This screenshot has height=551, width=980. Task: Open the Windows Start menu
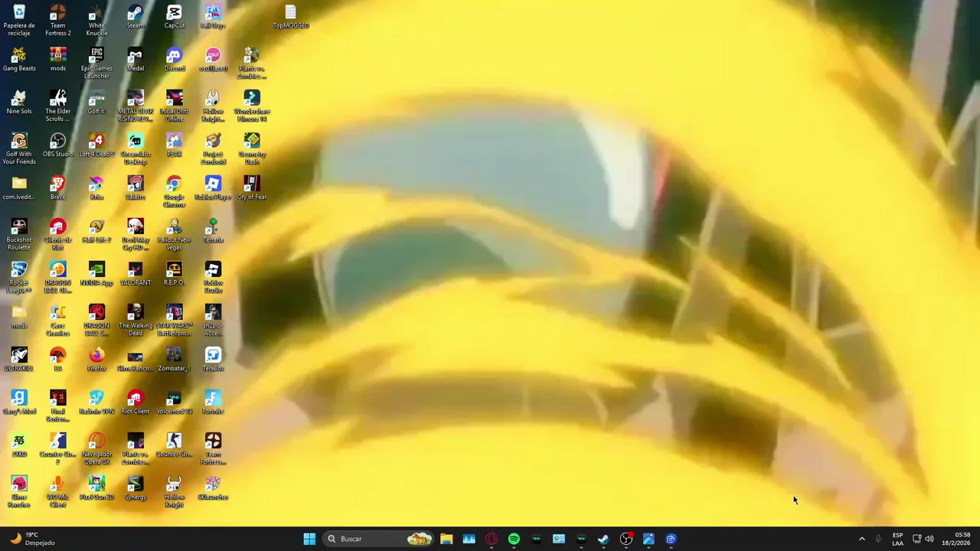(309, 539)
